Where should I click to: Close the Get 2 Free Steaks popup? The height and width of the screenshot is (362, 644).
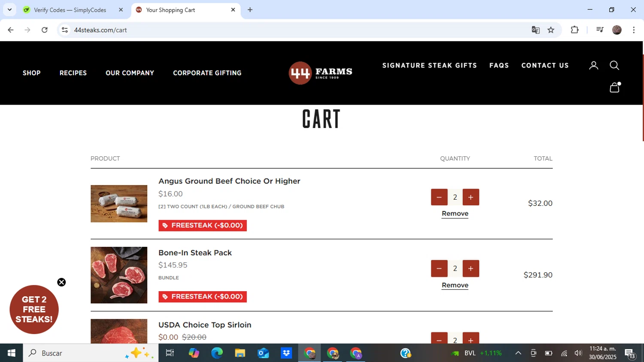[x=61, y=282]
